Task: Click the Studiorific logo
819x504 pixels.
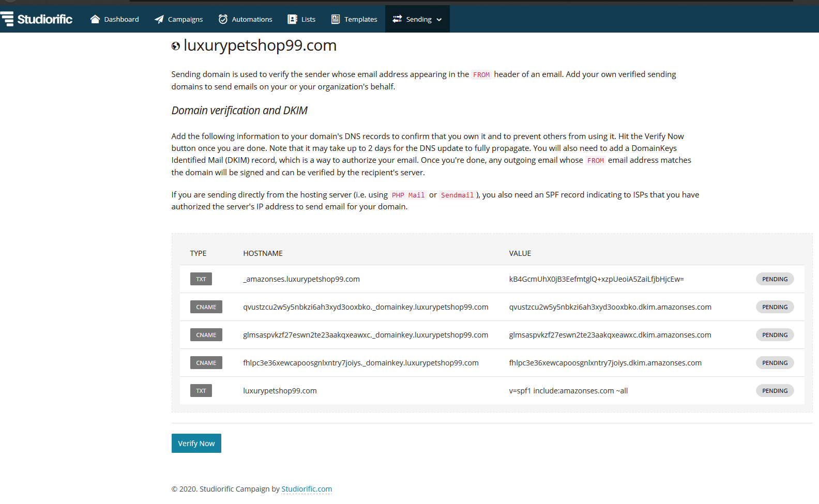Action: tap(37, 19)
